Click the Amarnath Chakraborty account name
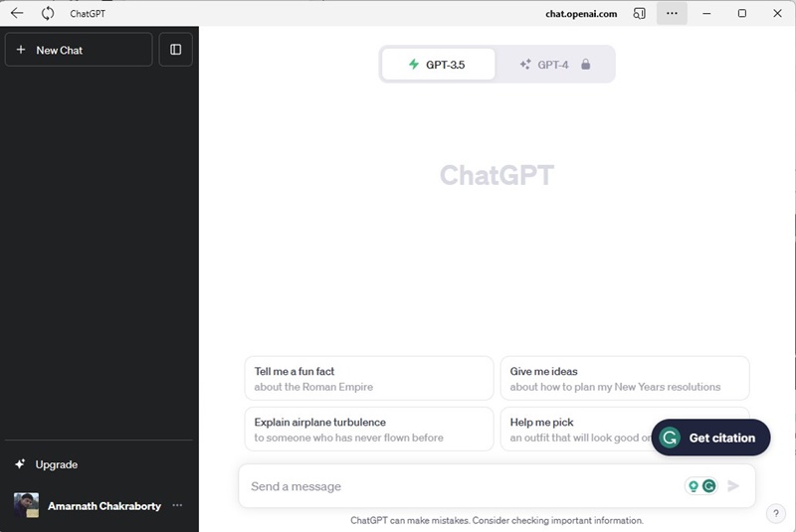This screenshot has height=532, width=796. (x=104, y=505)
